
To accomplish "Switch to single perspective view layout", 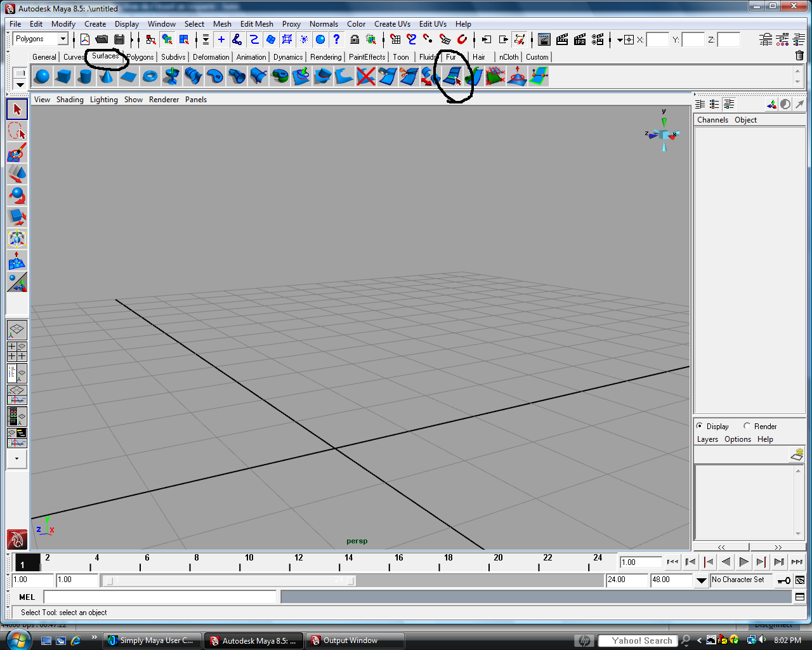I will [17, 330].
